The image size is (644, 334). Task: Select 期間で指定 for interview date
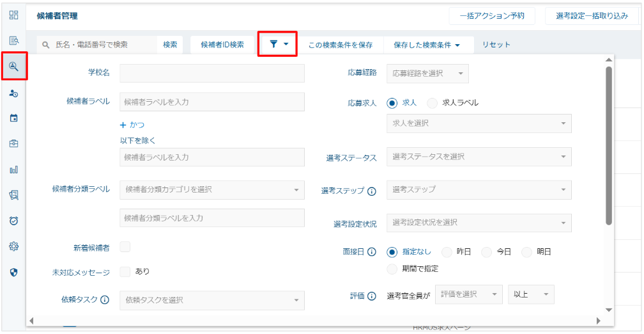click(x=392, y=269)
